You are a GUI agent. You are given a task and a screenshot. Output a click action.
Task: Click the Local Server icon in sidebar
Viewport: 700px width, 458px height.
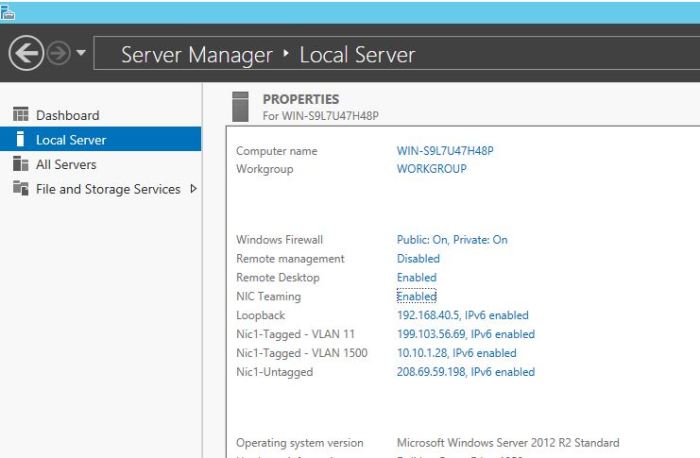coord(20,140)
